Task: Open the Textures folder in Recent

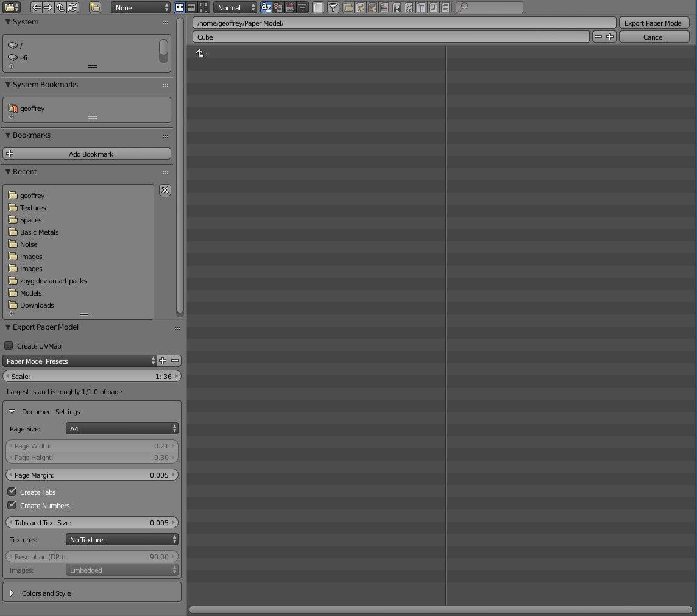Action: point(34,207)
